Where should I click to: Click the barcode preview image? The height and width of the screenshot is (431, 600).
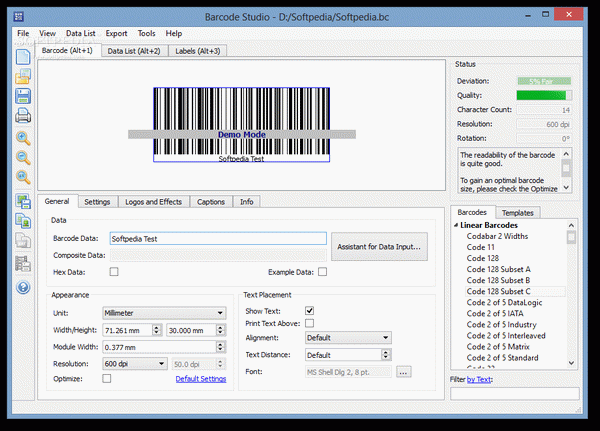[241, 125]
